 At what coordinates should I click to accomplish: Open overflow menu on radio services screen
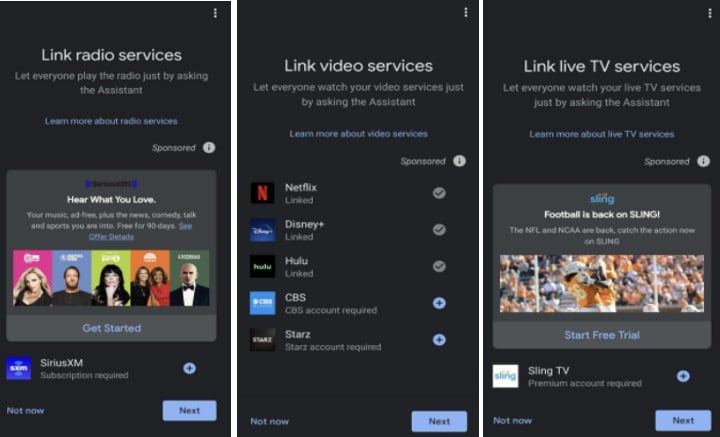pos(215,13)
